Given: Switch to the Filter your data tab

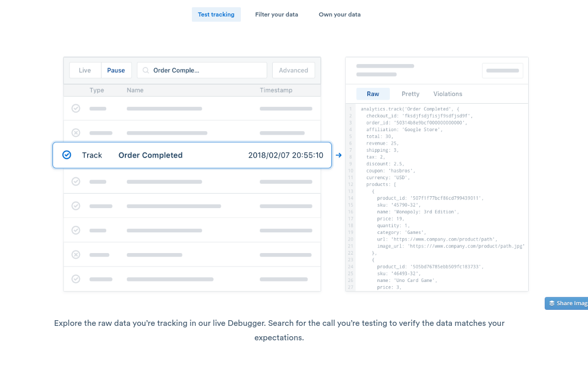Looking at the screenshot, I should [x=276, y=14].
